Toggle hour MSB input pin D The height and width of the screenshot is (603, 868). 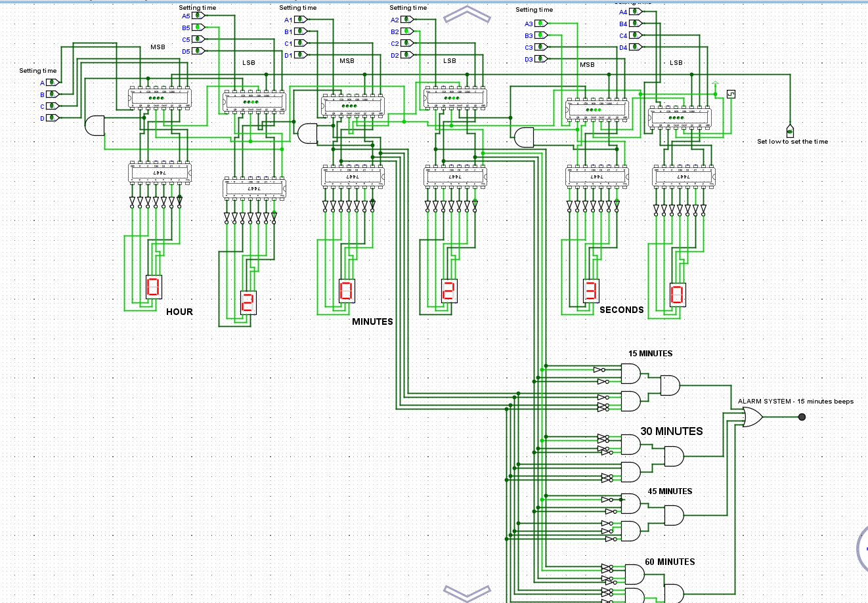[53, 118]
